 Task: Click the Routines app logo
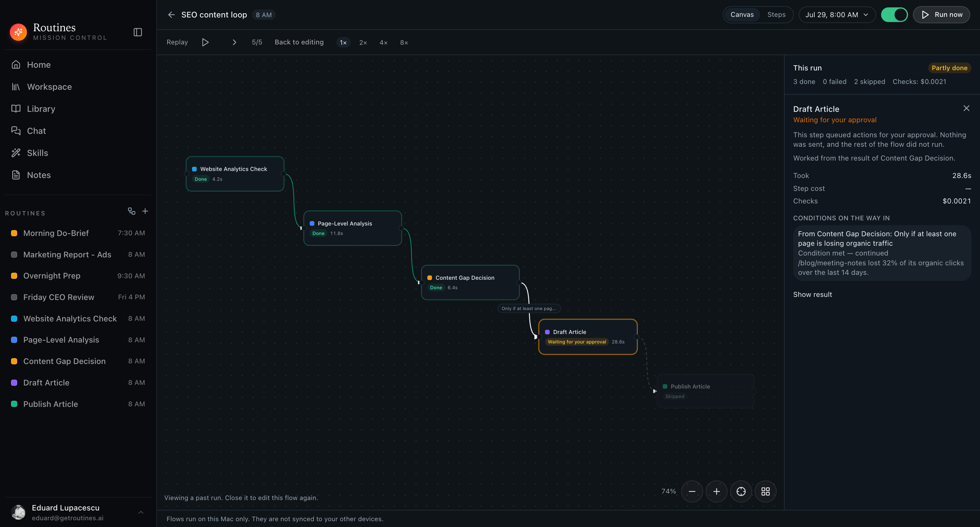coord(18,32)
